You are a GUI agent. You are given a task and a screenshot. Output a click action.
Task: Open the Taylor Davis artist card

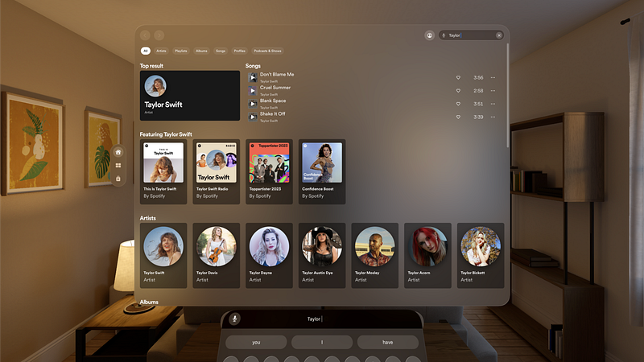pyautogui.click(x=217, y=255)
